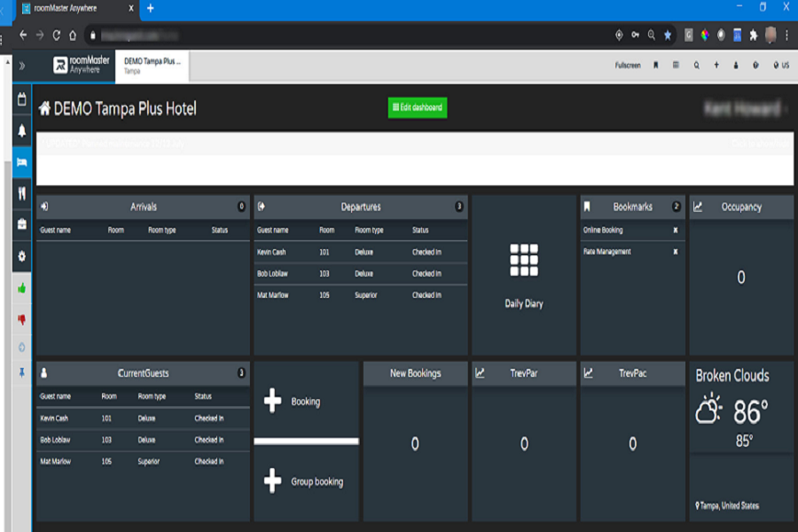Open the user account menu
Image resolution: width=798 pixels, height=532 pixels.
click(734, 65)
